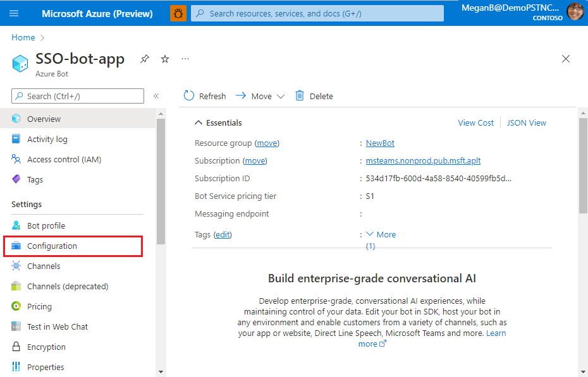The width and height of the screenshot is (588, 377).
Task: Open JSON View link
Action: pos(527,123)
